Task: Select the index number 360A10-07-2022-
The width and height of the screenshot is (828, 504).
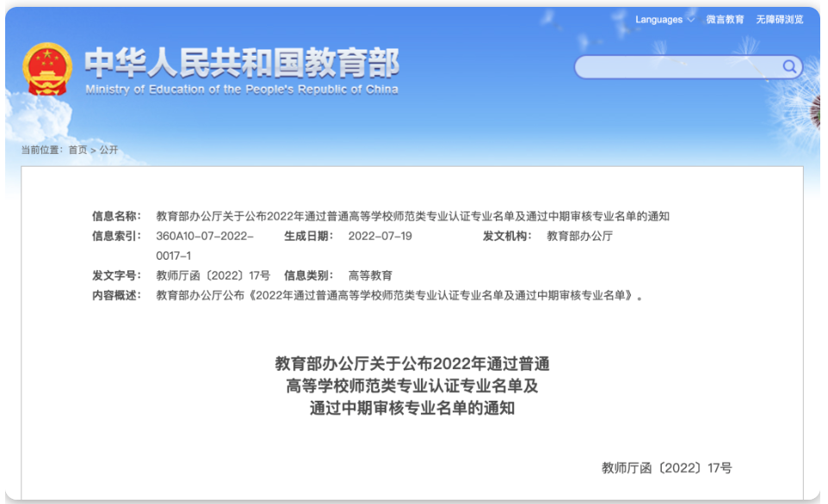Action: coord(204,236)
